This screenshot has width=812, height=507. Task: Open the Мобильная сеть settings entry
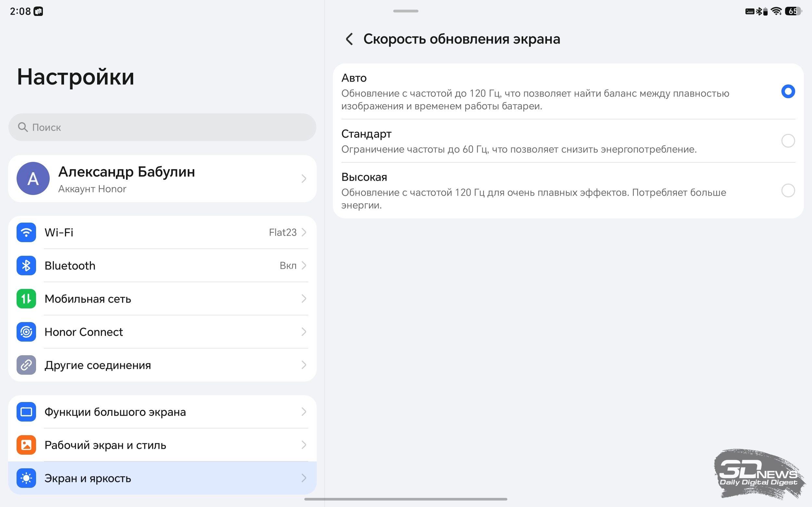click(x=162, y=299)
